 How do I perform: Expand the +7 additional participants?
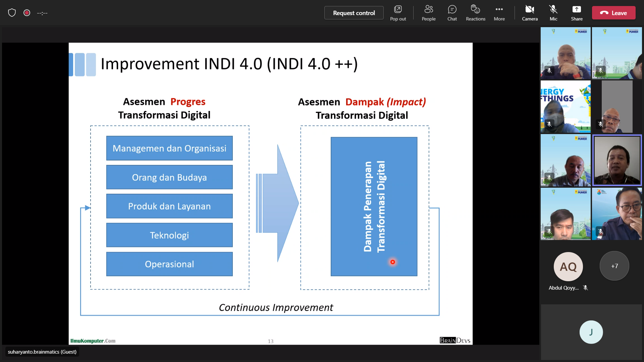tap(614, 266)
